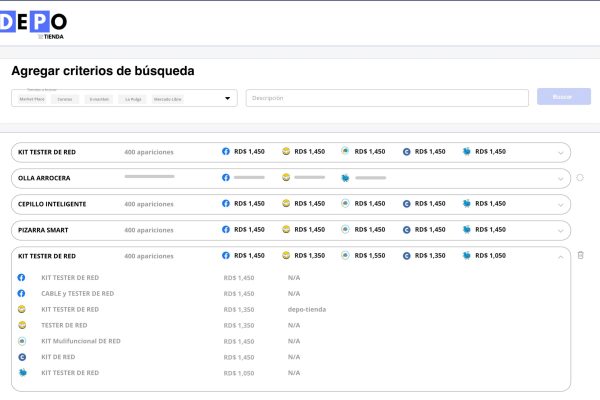Image resolution: width=600 pixels, height=400 pixels.
Task: Click the loading spinner beside OLLA ARROCERA
Action: coord(580,178)
